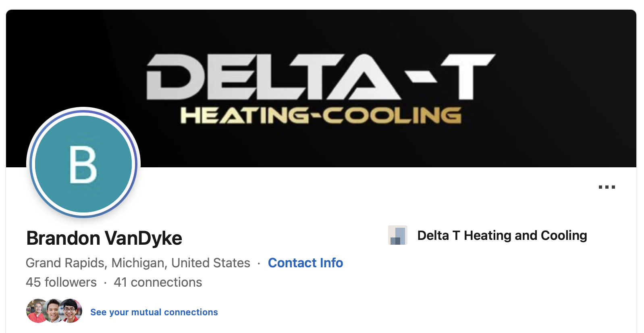The height and width of the screenshot is (333, 644).
Task: Click the word DELTA in the banner
Action: (270, 77)
